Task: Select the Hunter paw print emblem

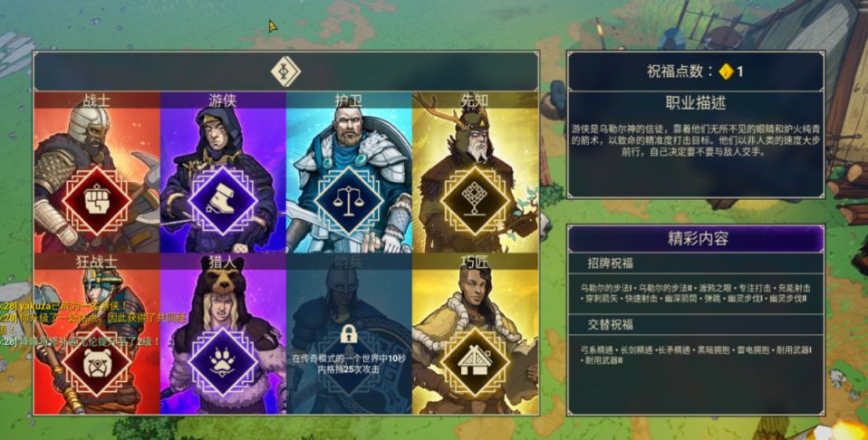Action: [x=223, y=362]
